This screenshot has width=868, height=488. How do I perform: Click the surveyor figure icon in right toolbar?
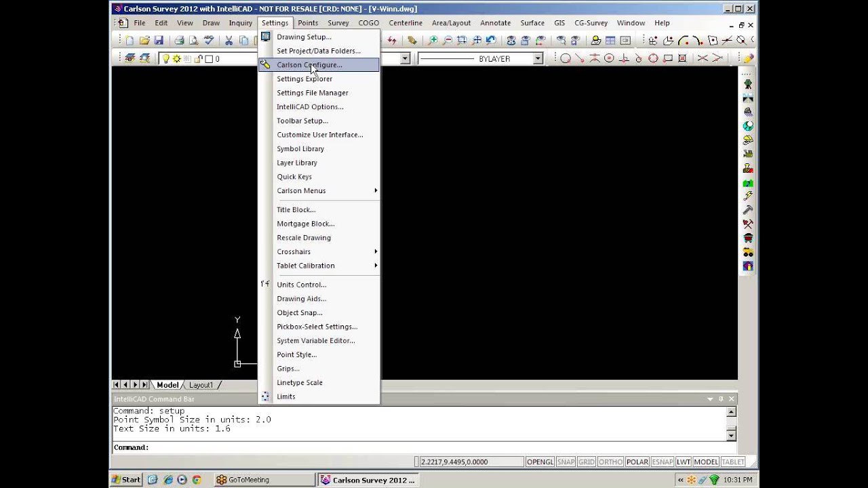[x=748, y=84]
